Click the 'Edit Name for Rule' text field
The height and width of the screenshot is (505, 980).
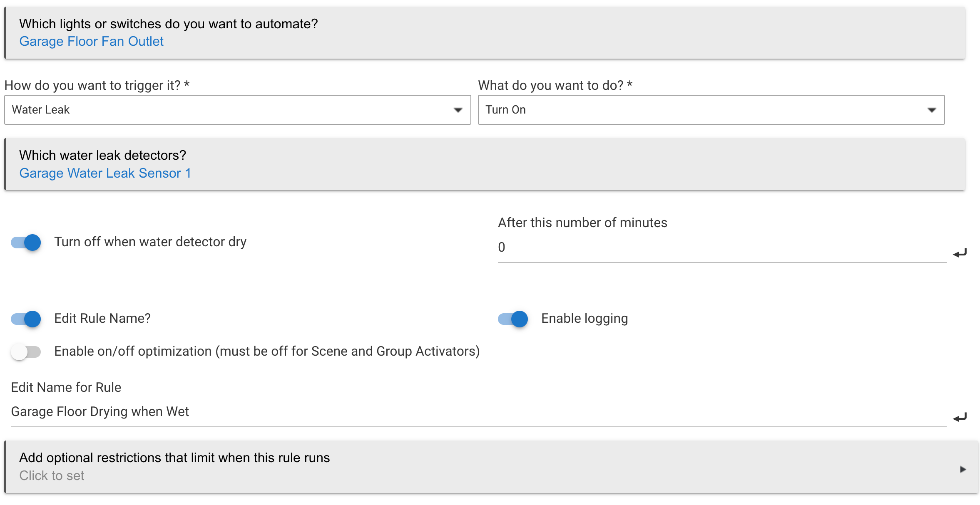[x=478, y=412]
